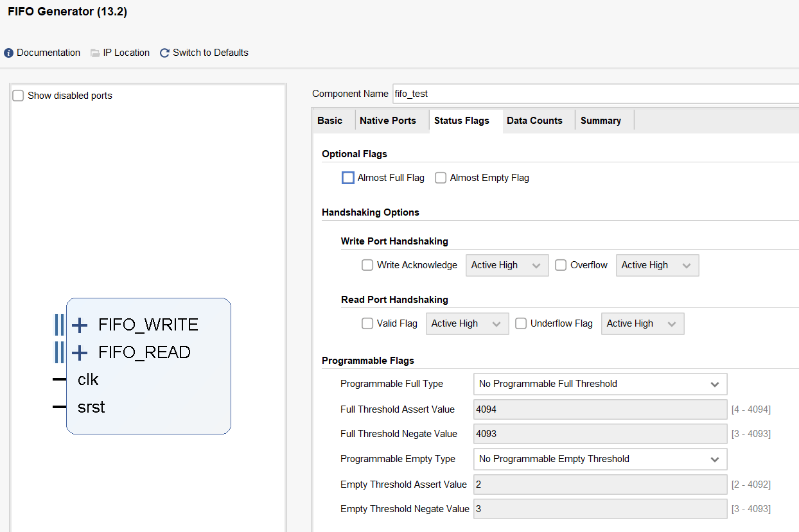This screenshot has height=532, width=799.
Task: Enable the Write Acknowledge checkbox
Action: pyautogui.click(x=367, y=265)
